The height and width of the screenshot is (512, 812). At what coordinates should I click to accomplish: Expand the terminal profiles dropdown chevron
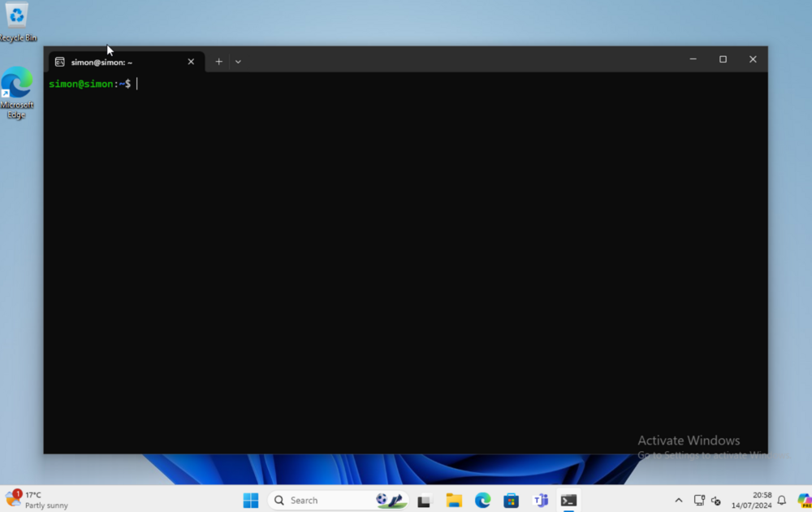click(x=238, y=62)
